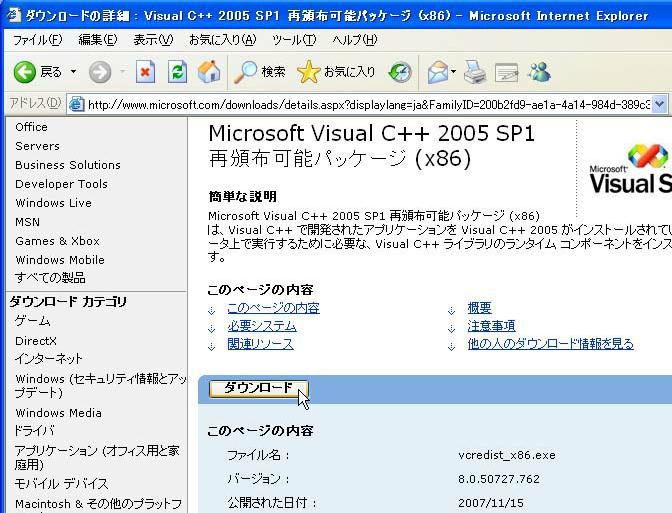Open MSN in sidebar
The height and width of the screenshot is (513, 672).
[x=27, y=222]
